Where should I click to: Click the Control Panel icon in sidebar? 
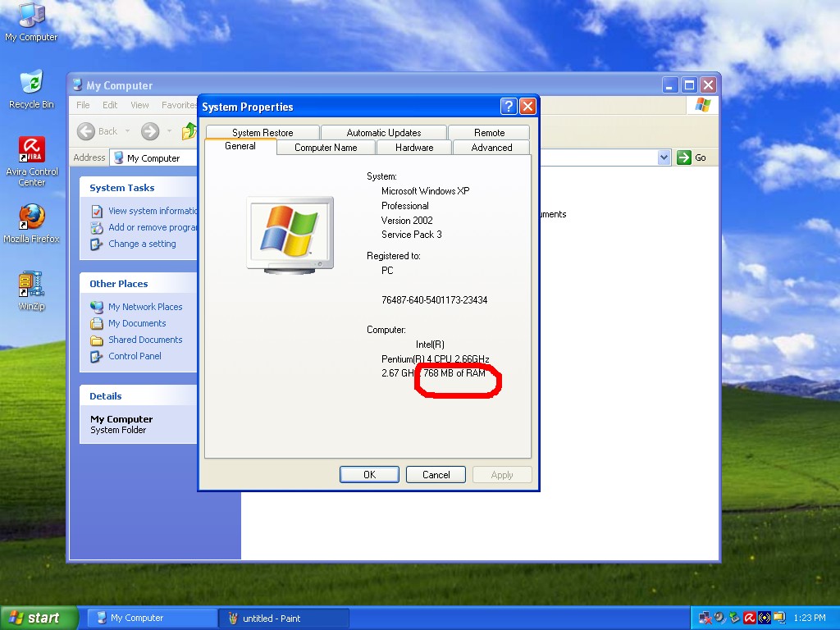[97, 356]
